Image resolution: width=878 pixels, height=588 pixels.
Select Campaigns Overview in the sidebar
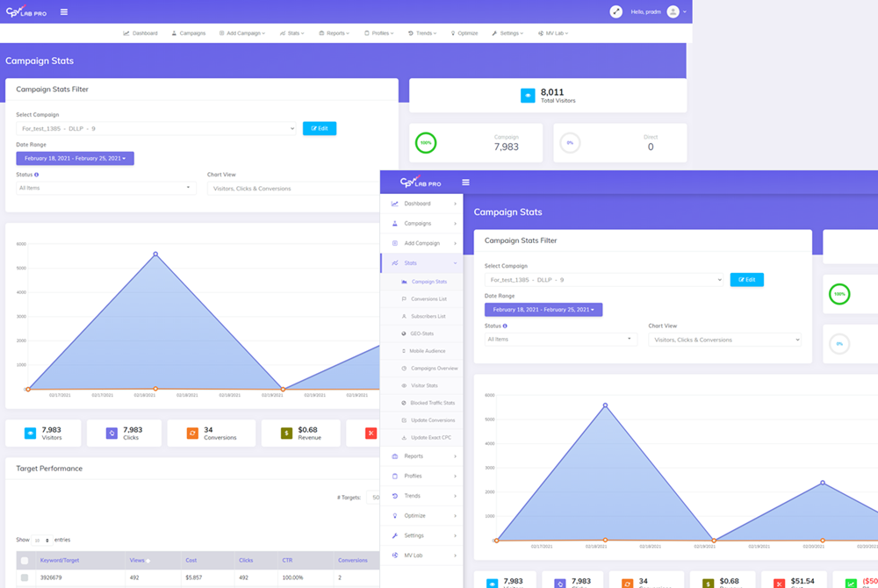[x=434, y=368]
